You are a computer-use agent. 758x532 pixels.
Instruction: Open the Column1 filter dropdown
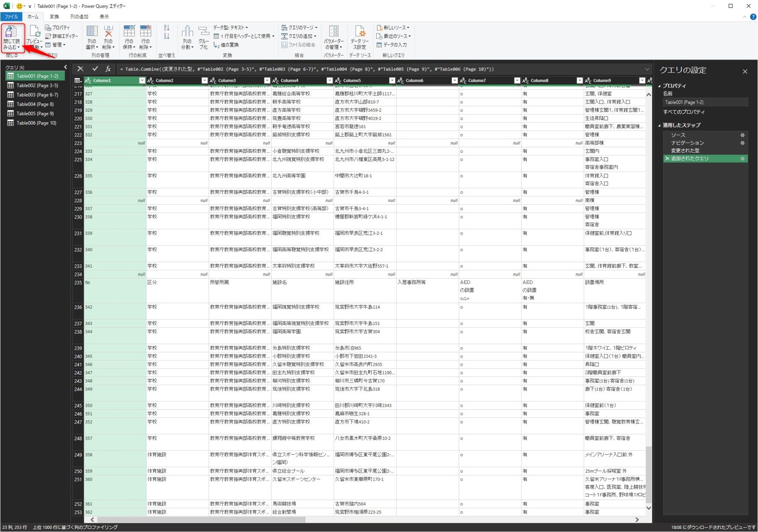click(x=142, y=81)
